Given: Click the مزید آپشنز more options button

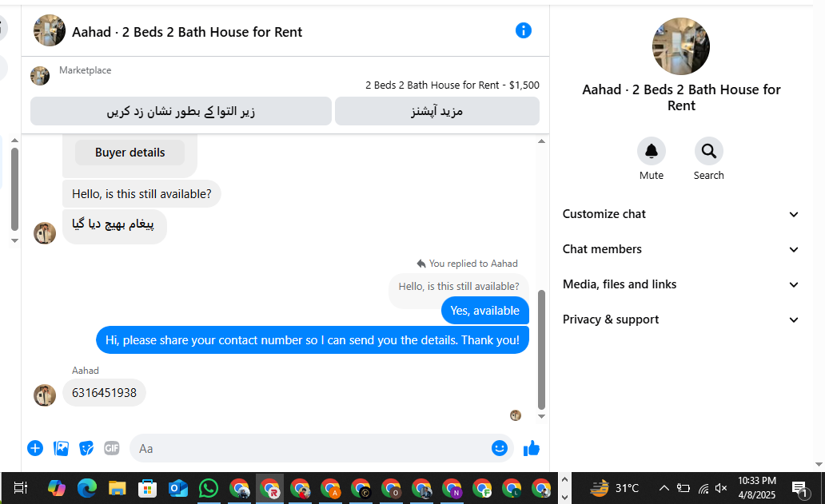Looking at the screenshot, I should [x=436, y=111].
